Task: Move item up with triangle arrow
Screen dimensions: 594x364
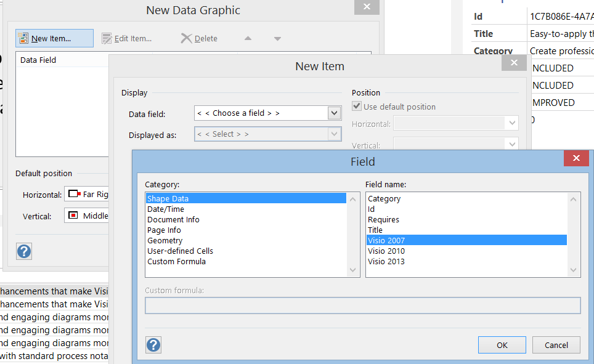Action: point(248,38)
